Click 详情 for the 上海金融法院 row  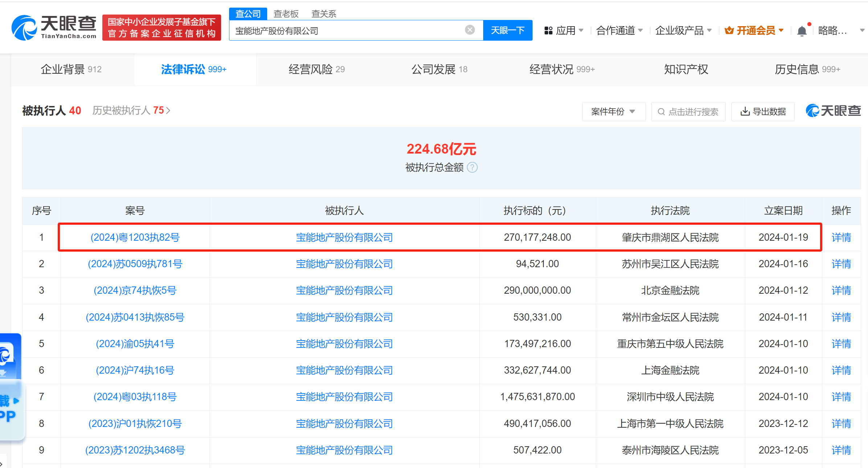(841, 370)
